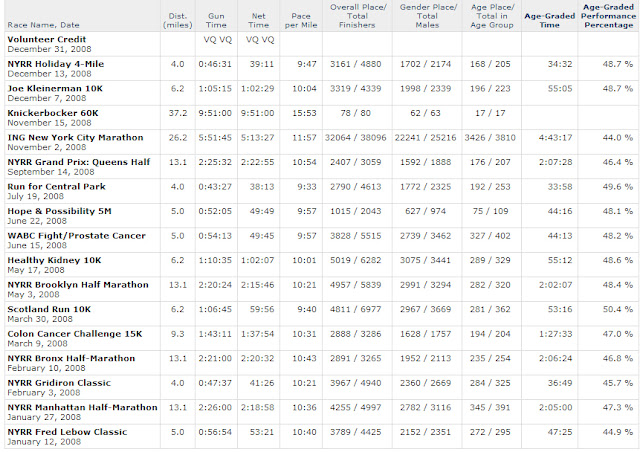640x452 pixels.
Task: Open Healthy Kidney 10K race
Action: 54,260
